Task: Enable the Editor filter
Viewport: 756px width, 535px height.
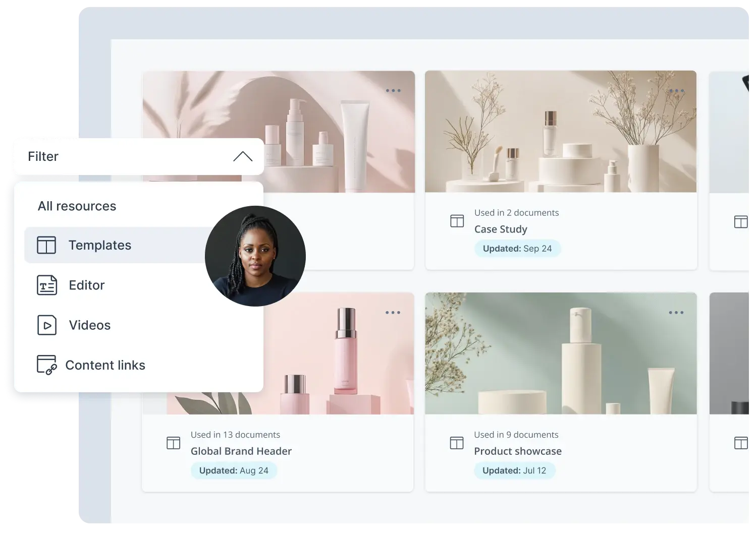Action: [86, 285]
